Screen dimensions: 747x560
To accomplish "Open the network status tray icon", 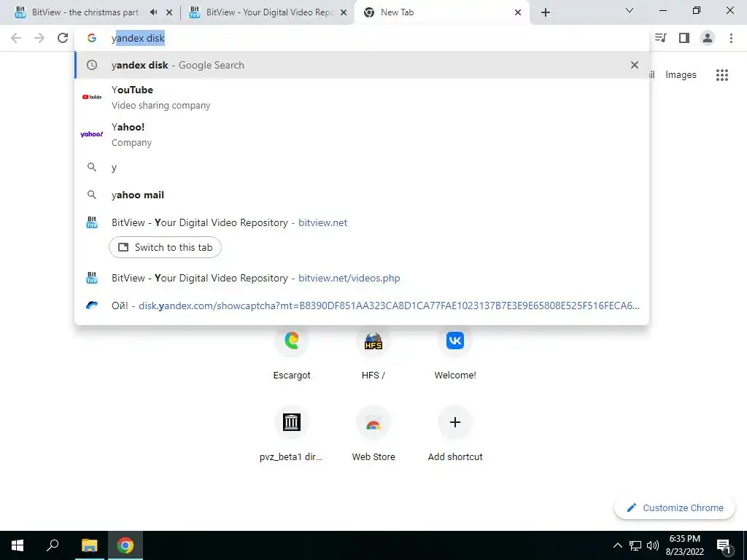I will click(635, 545).
